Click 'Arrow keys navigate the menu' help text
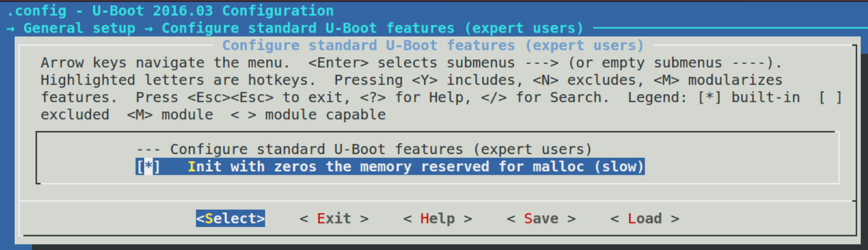This screenshot has width=868, height=250. pyautogui.click(x=166, y=63)
